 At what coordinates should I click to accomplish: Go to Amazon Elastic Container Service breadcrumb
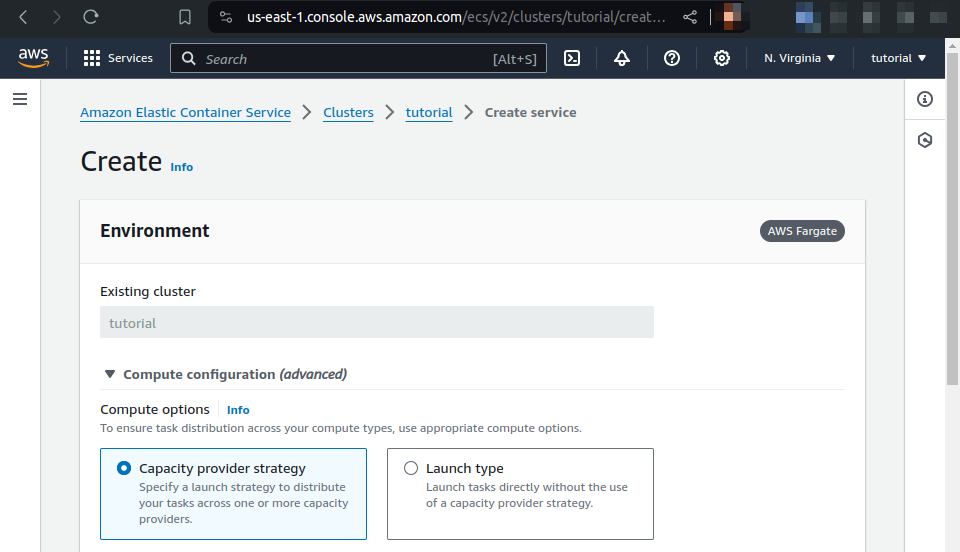tap(186, 113)
